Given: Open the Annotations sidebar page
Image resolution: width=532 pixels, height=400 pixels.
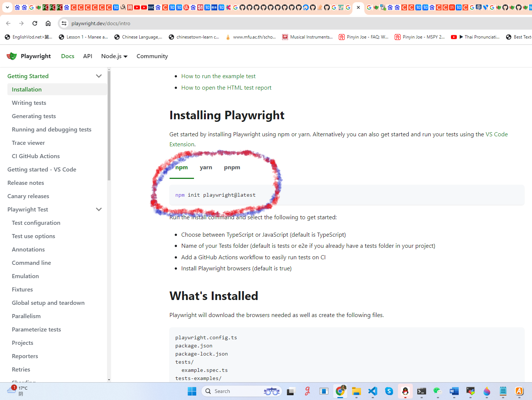Looking at the screenshot, I should [x=28, y=249].
